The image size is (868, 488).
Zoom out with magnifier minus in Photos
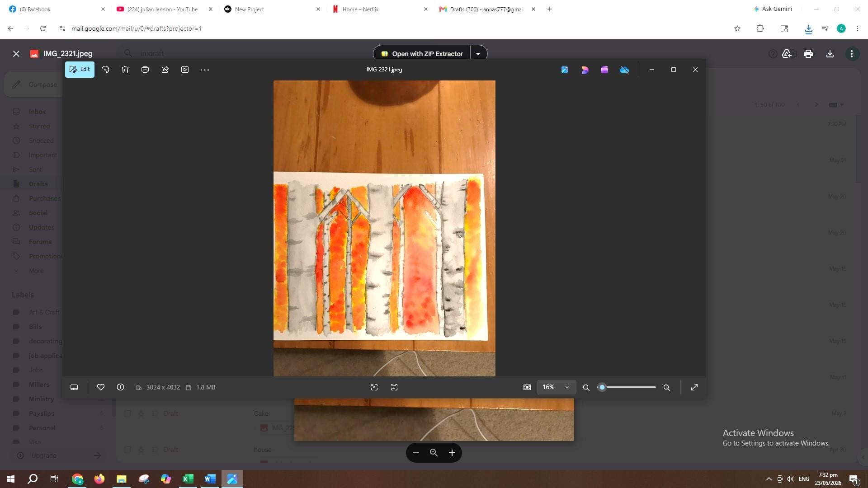586,387
